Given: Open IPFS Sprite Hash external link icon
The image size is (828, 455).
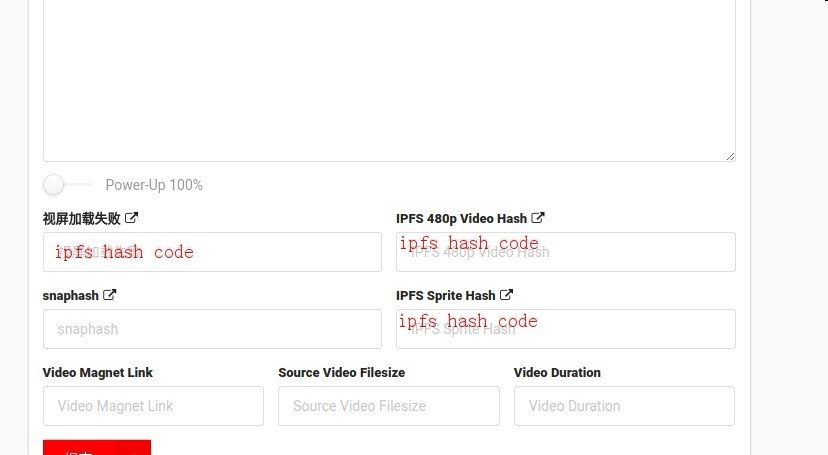Looking at the screenshot, I should click(x=506, y=295).
